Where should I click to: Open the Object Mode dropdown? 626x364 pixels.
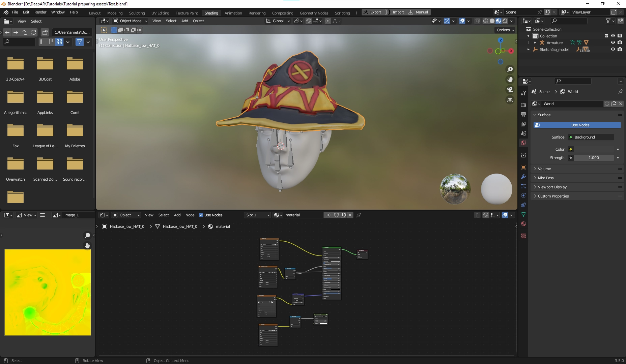130,21
